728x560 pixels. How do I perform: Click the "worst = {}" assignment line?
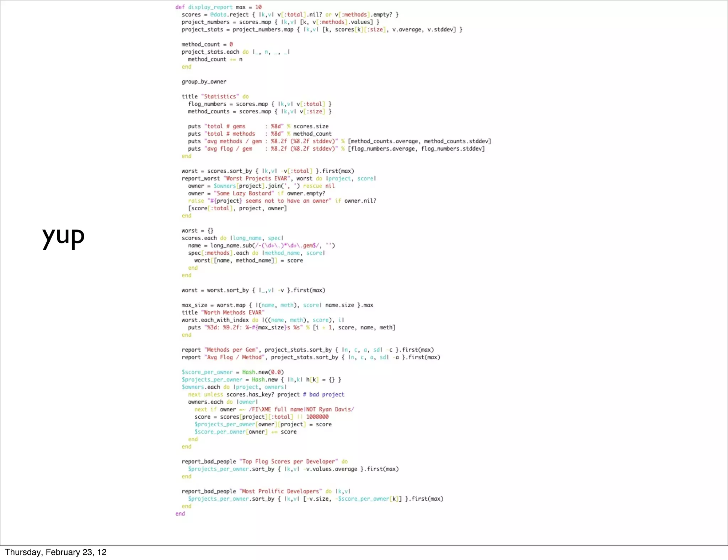coord(197,231)
